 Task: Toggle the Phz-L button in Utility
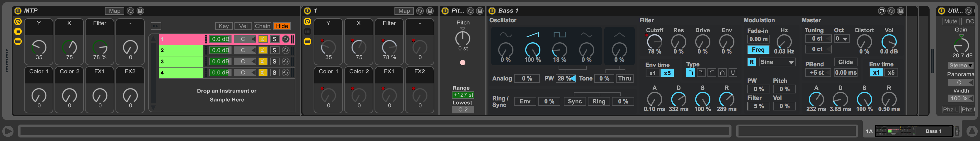(950, 109)
